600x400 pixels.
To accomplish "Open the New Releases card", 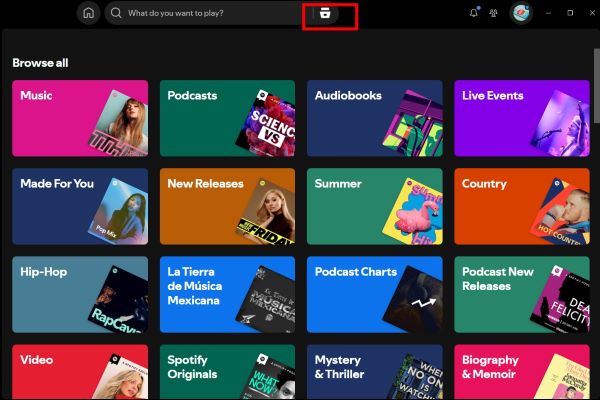I will pyautogui.click(x=227, y=206).
